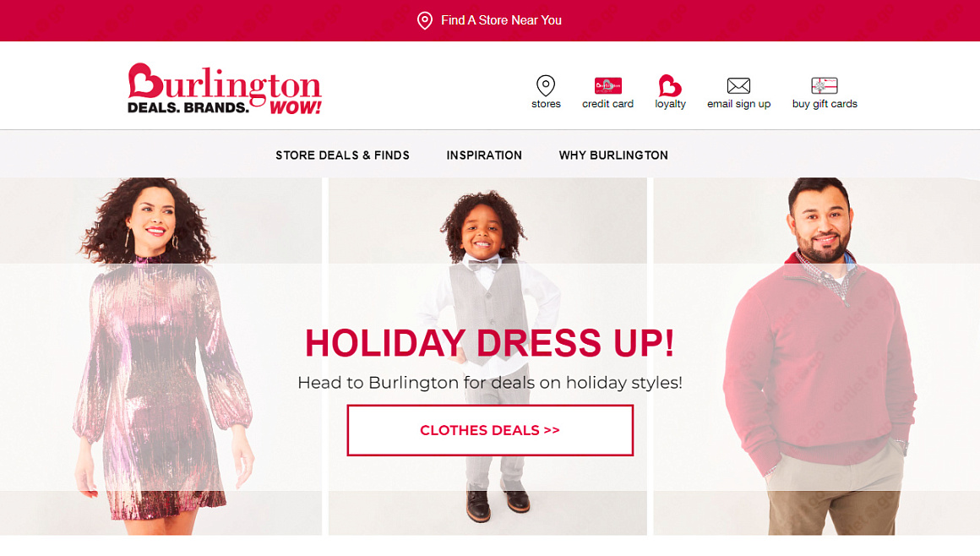This screenshot has width=980, height=556.
Task: Open the buy gift cards icon
Action: click(x=825, y=85)
